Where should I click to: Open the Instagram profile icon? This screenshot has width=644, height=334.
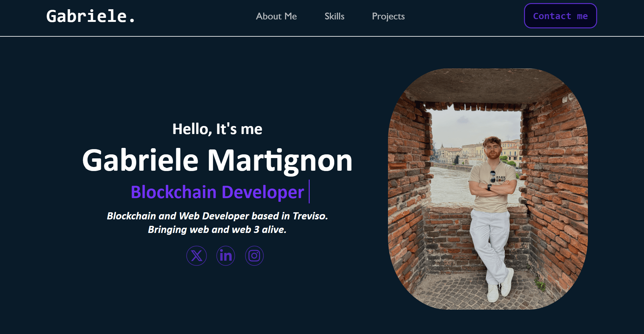[x=254, y=256]
